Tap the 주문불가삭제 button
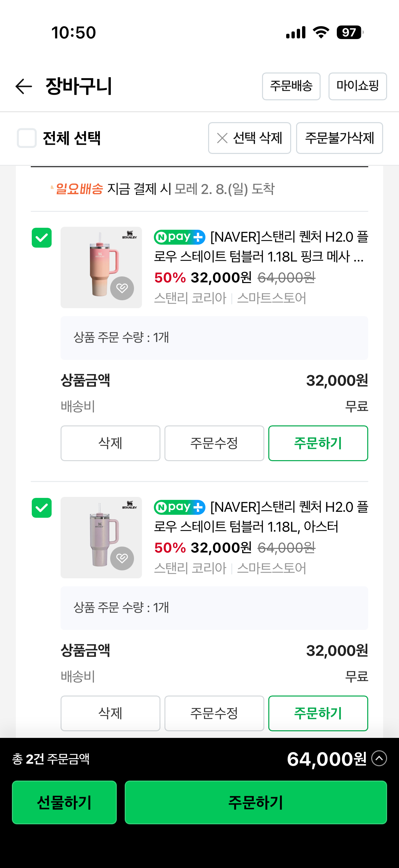 coord(339,138)
